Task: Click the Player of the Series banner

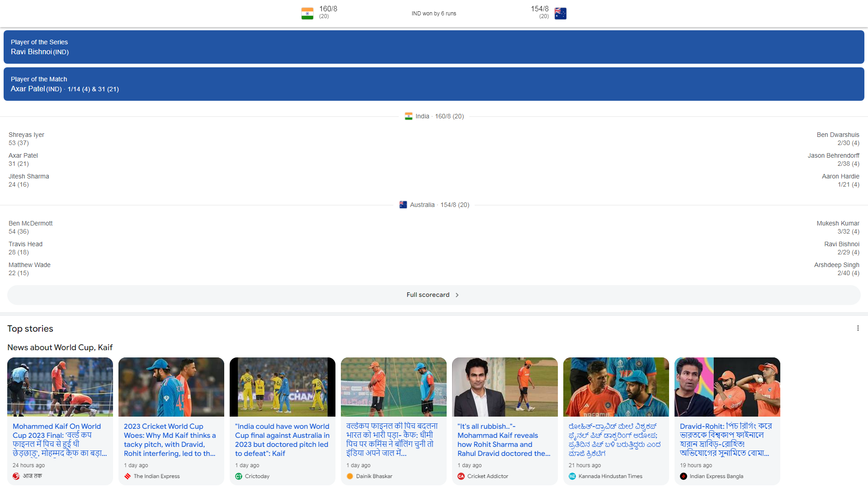Action: click(434, 47)
